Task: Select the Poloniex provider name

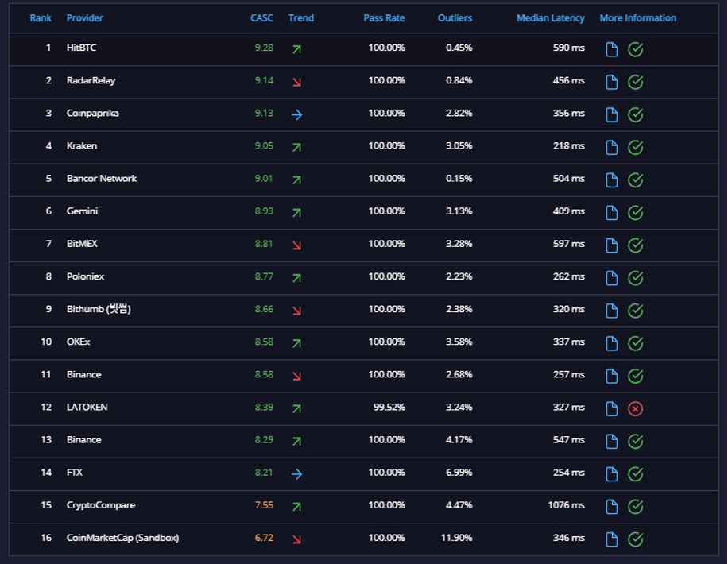Action: pyautogui.click(x=85, y=276)
